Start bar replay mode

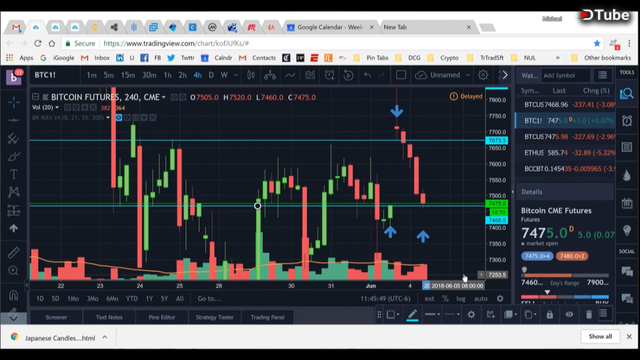click(x=348, y=75)
